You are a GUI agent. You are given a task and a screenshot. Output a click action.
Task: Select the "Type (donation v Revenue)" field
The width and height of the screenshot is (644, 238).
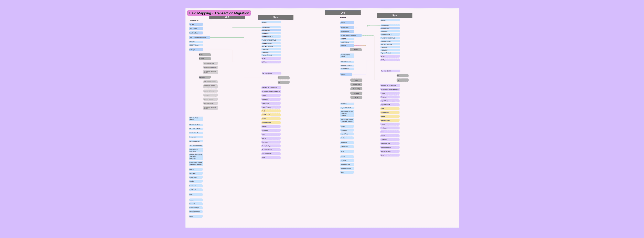point(351,35)
